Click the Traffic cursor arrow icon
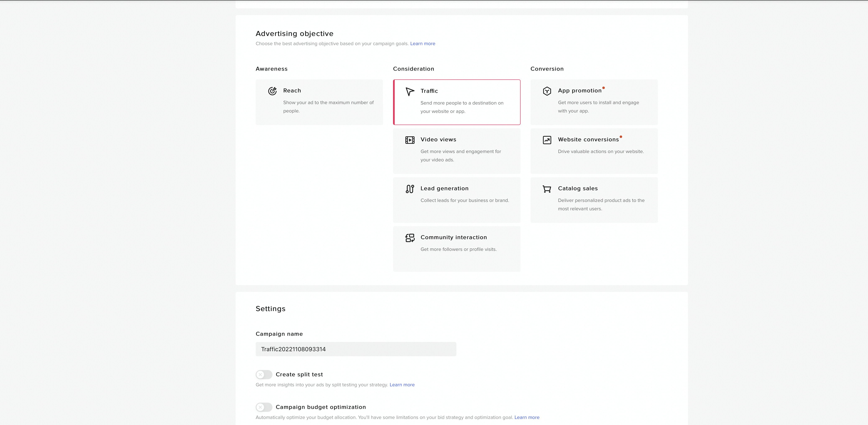 pos(410,92)
